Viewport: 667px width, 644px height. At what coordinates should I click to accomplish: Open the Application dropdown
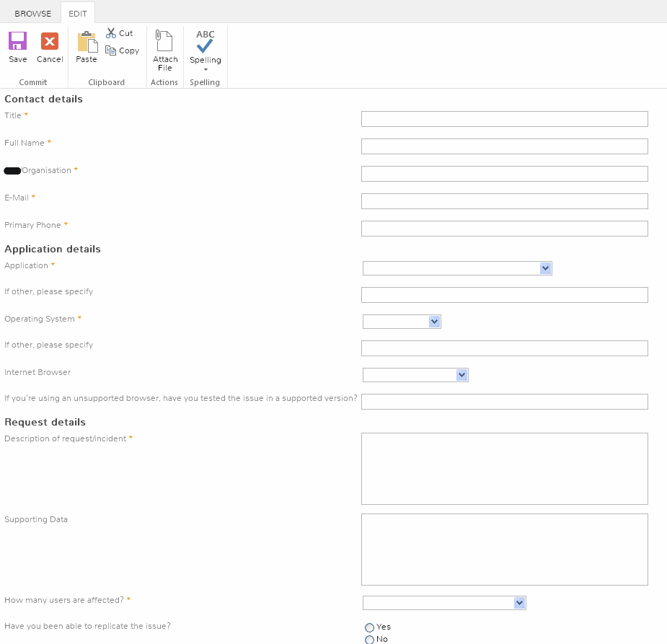(545, 268)
